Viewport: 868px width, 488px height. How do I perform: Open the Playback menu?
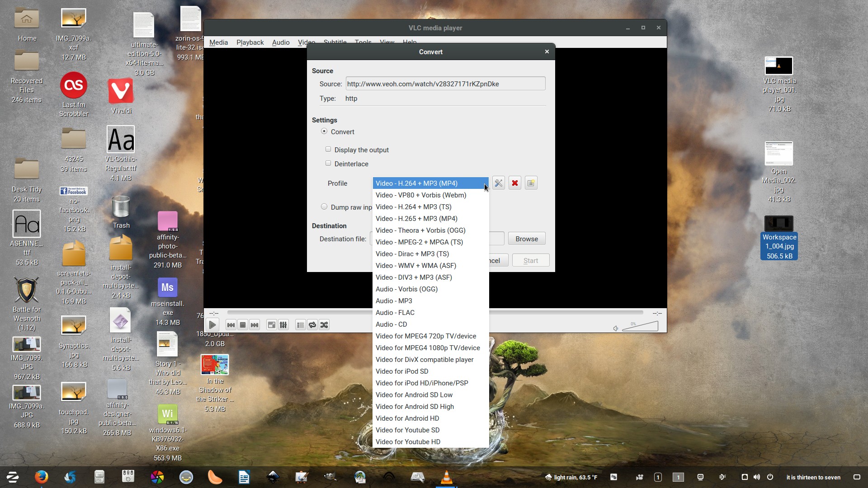(x=250, y=42)
